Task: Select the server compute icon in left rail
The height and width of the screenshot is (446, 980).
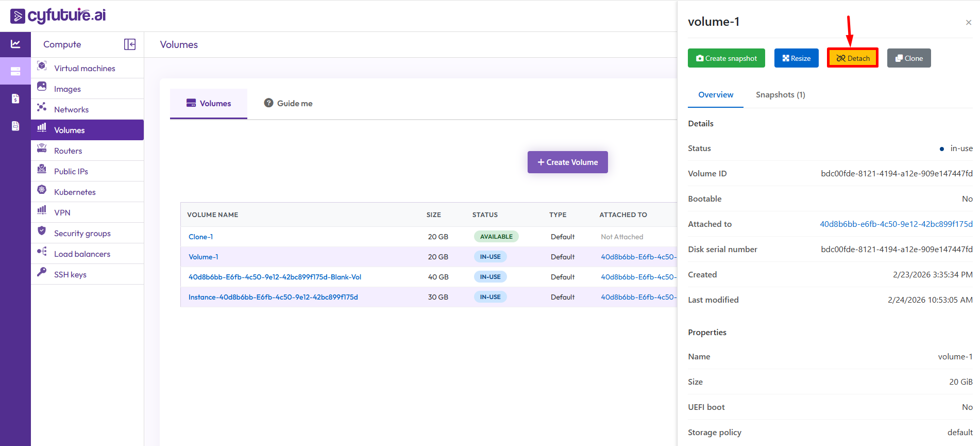Action: [x=15, y=71]
